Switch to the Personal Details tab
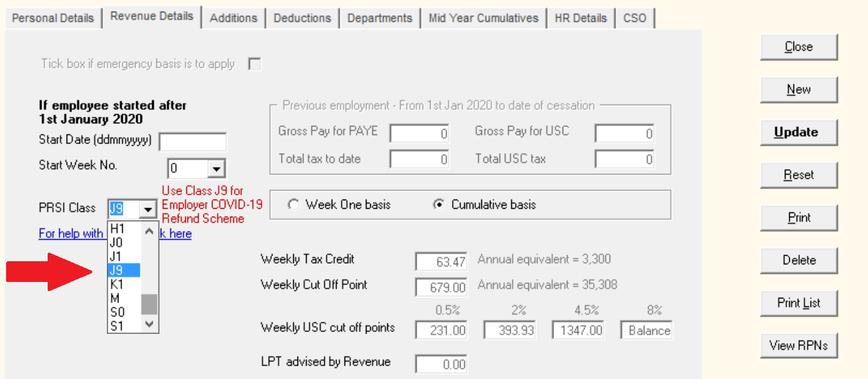The height and width of the screenshot is (379, 868). click(x=53, y=18)
